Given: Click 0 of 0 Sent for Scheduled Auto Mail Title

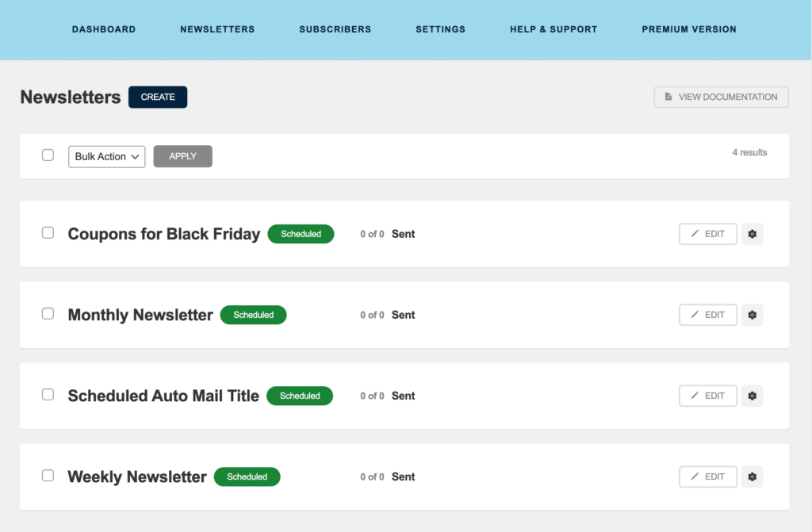Looking at the screenshot, I should pos(387,396).
